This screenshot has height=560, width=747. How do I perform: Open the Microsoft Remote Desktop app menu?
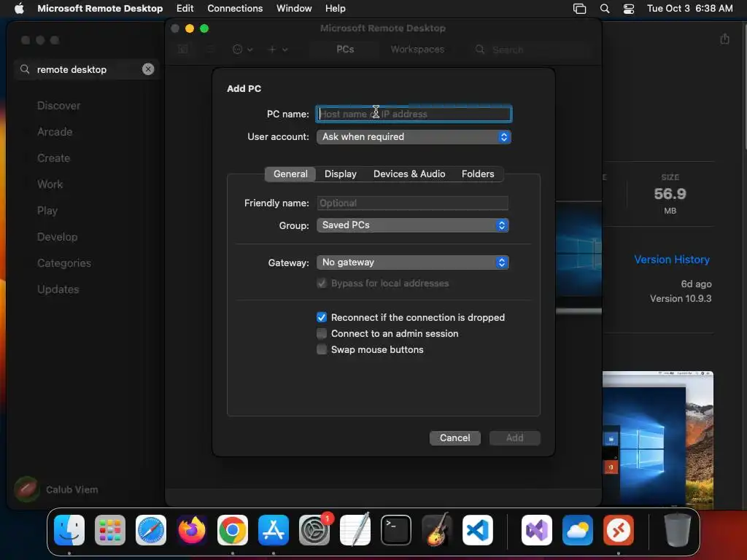[x=100, y=8]
